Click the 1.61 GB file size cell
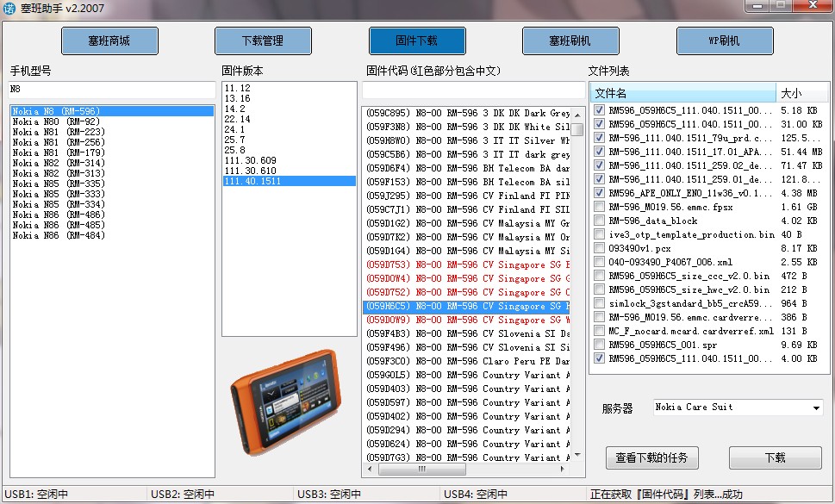Image resolution: width=835 pixels, height=504 pixels. 798,207
